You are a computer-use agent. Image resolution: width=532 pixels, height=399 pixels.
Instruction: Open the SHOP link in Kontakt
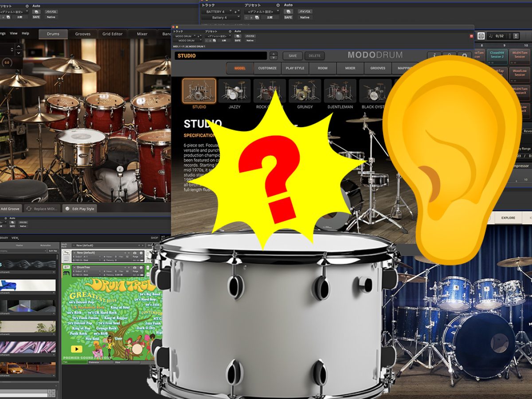[x=154, y=238]
